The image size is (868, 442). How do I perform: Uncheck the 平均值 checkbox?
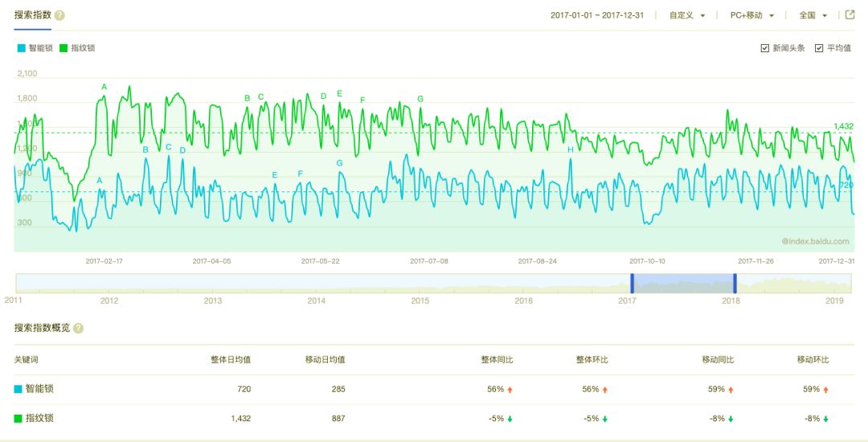point(819,48)
